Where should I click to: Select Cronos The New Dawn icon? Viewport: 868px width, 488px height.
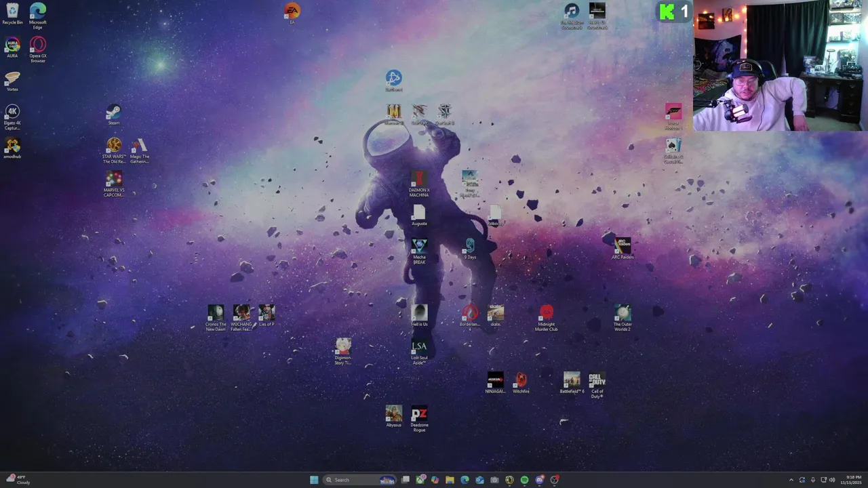point(216,318)
